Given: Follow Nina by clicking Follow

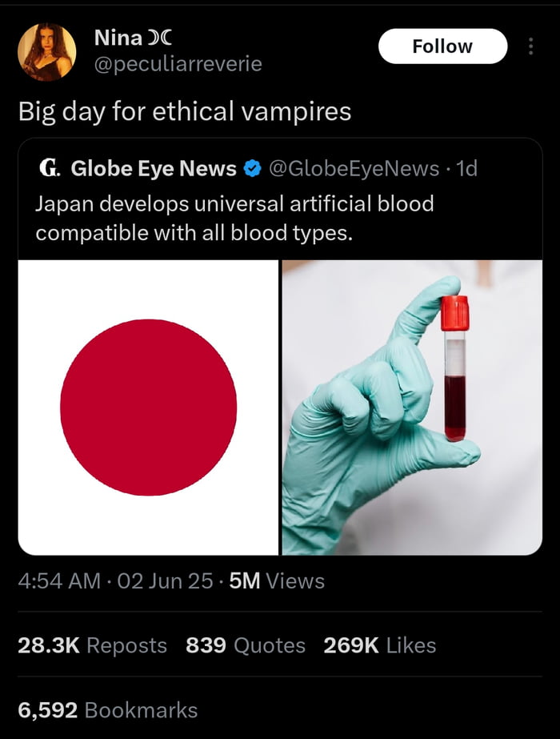Looking at the screenshot, I should click(x=442, y=46).
